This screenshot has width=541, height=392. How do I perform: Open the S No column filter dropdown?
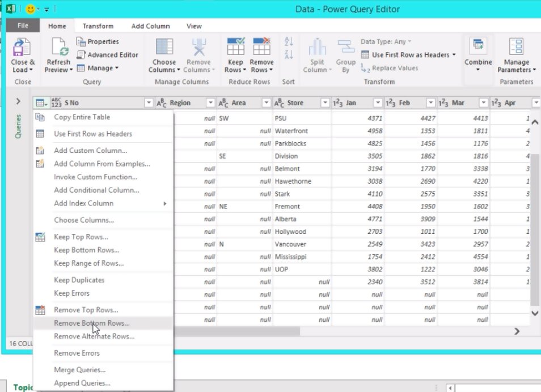(x=149, y=103)
